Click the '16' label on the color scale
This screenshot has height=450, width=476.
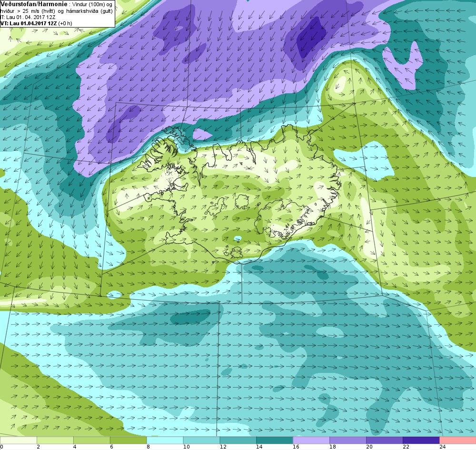click(x=296, y=447)
